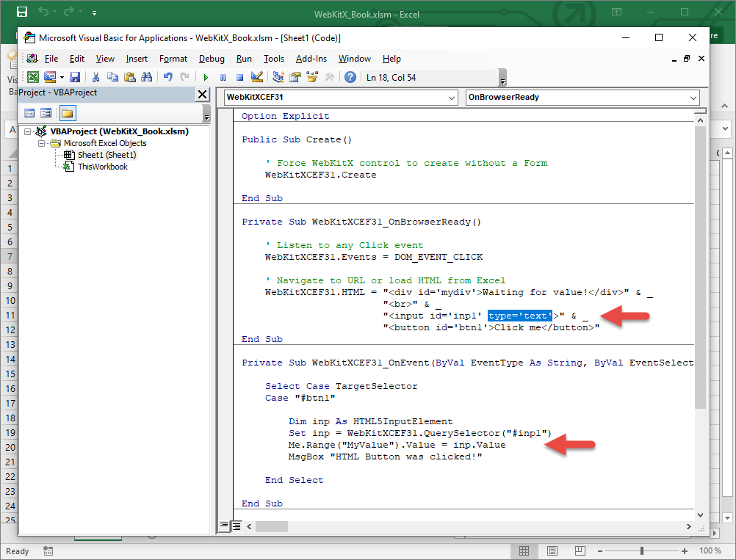
Task: Close the Project Explorer panel
Action: (202, 94)
